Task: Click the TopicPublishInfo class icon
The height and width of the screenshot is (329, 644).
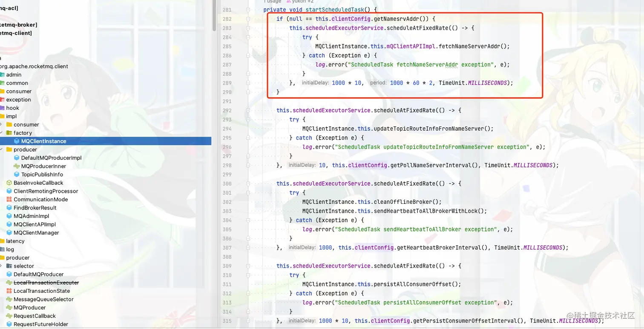Action: 17,175
